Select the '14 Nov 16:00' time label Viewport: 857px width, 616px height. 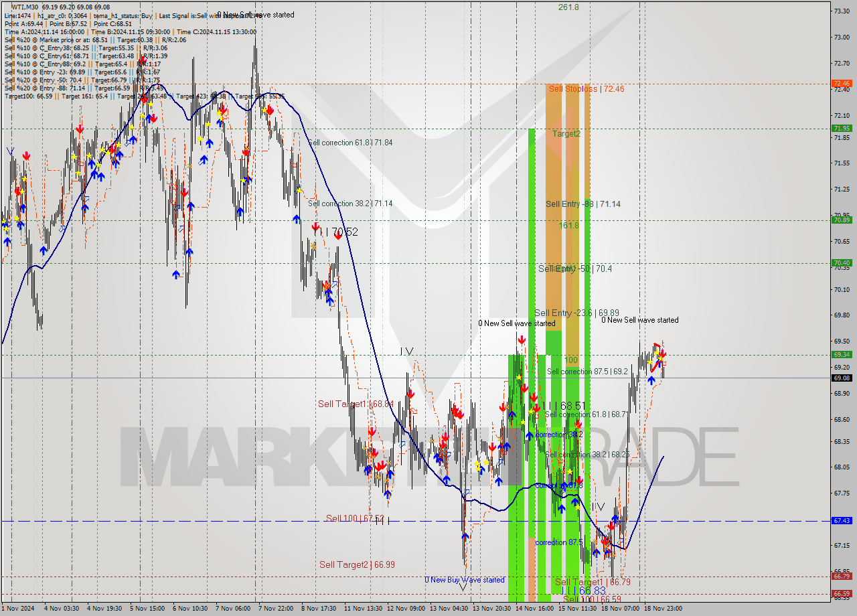coord(534,609)
